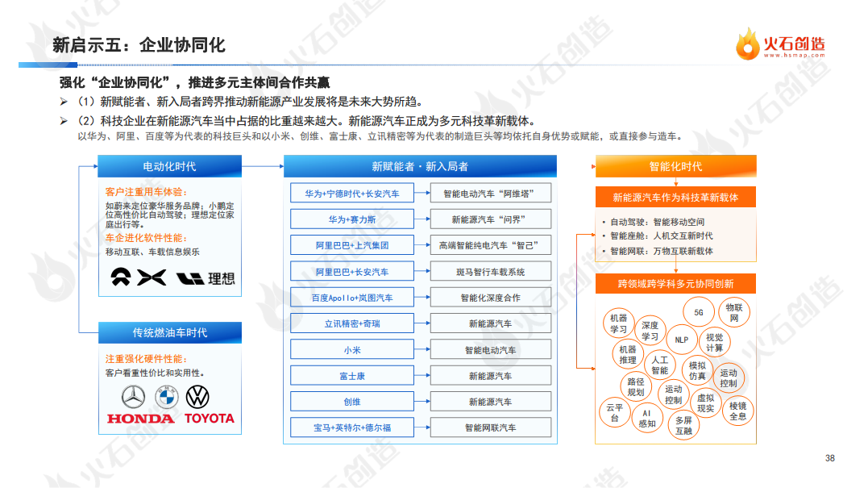Select the 新赋能者·新入局者 header
This screenshot has height=488, width=868.
click(420, 166)
